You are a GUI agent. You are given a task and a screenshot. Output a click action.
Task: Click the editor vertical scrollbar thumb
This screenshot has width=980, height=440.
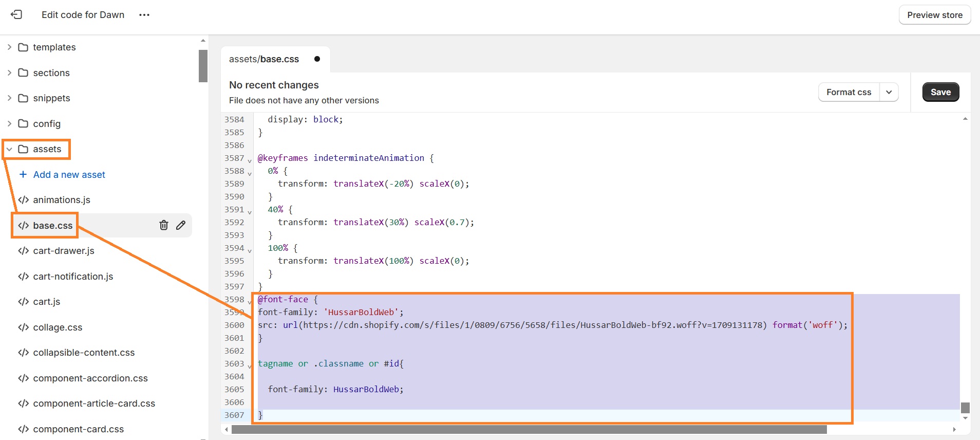965,408
